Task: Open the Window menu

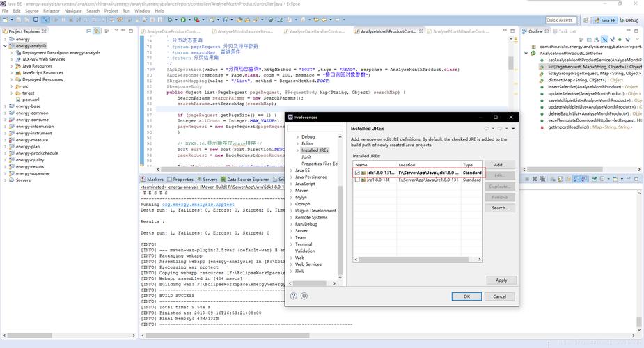Action: pos(142,11)
